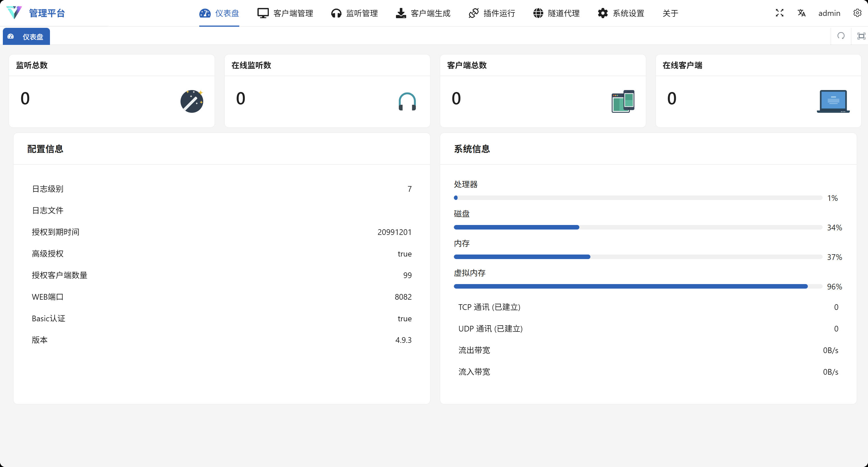Open 监听管理 via the headset icon
The height and width of the screenshot is (467, 868).
336,13
